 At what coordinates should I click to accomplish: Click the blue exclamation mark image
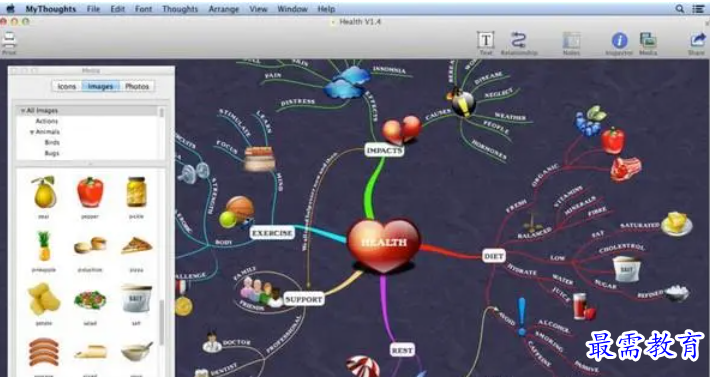pos(523,316)
